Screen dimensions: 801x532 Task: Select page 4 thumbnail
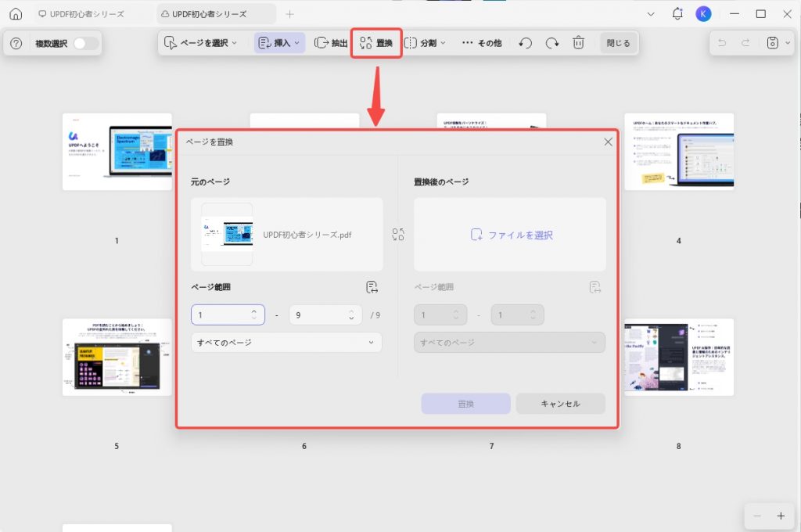coord(679,152)
